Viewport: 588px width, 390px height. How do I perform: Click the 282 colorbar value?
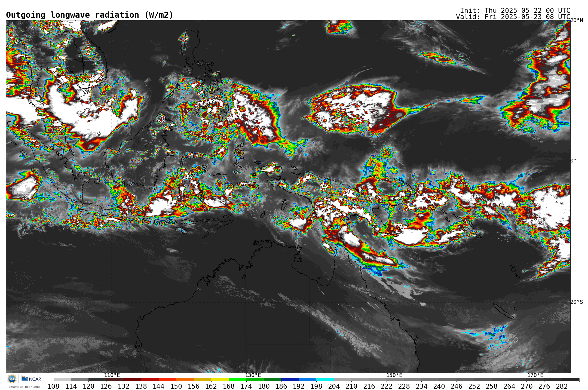click(x=562, y=386)
